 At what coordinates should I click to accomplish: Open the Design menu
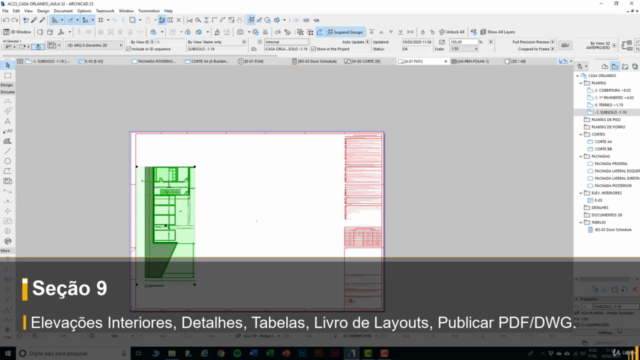43,11
